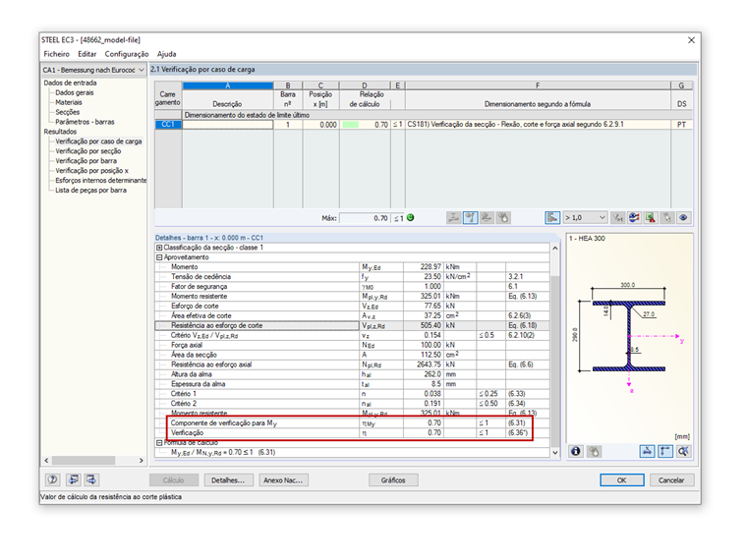Click the greyed droplet icon below the section graphic
Viewport: 747px width, 560px height.
594,451
